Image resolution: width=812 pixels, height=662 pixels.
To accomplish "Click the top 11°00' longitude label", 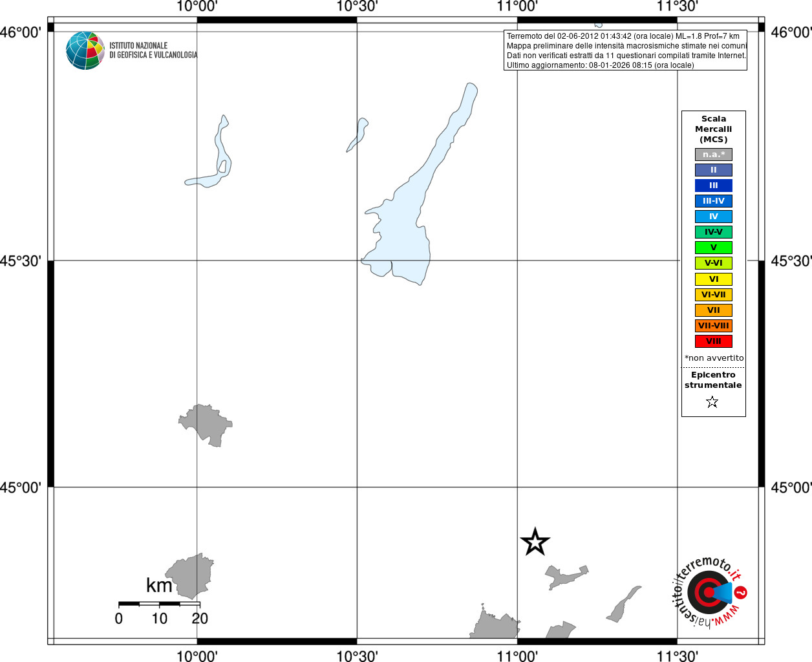I will click(517, 6).
